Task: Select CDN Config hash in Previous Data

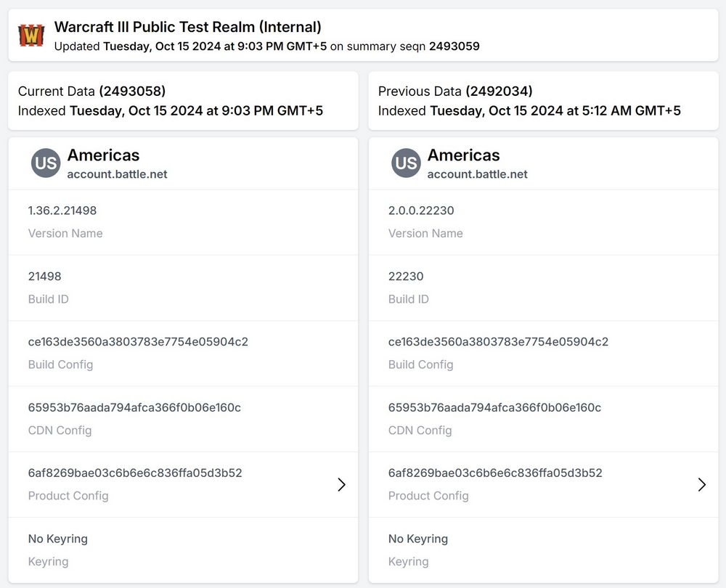Action: 494,407
